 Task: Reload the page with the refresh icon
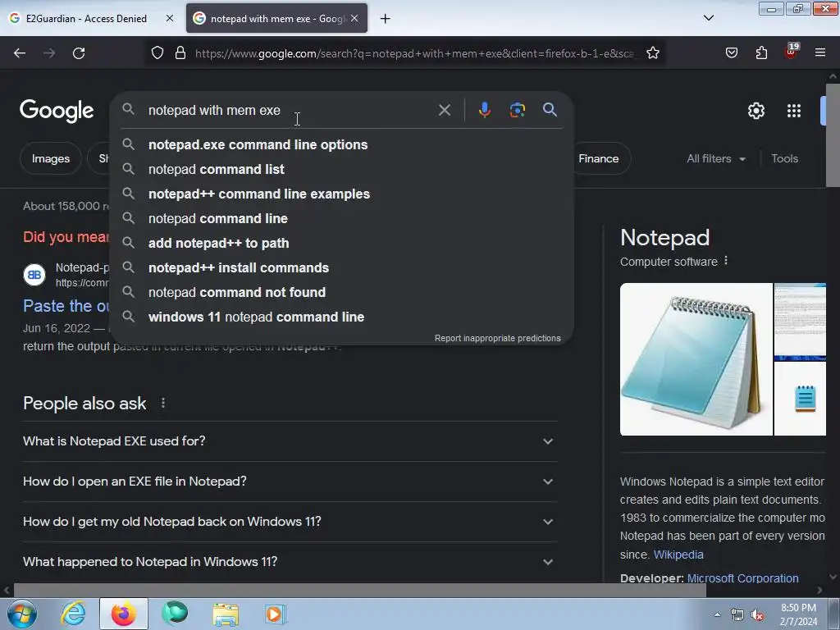(x=79, y=53)
